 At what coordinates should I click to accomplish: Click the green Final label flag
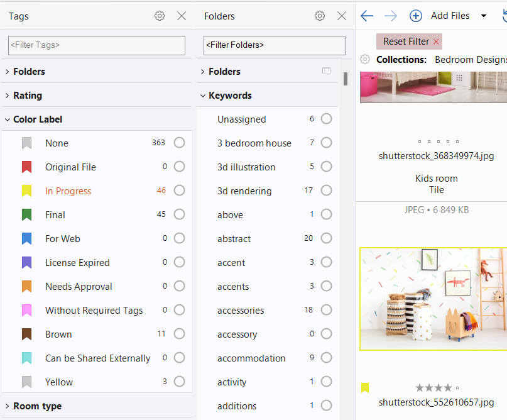26,215
